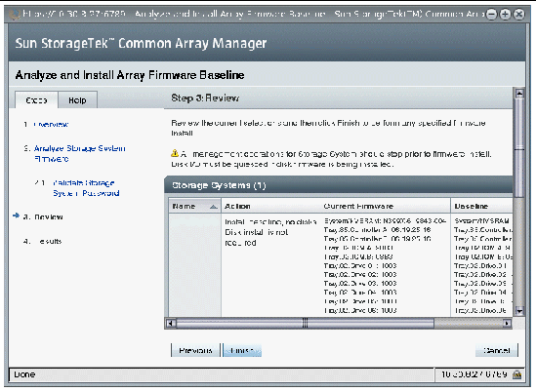Click the Tray.85.Controller.A firmware entry
Image resolution: width=536 pixels, height=392 pixels.
click(x=377, y=230)
